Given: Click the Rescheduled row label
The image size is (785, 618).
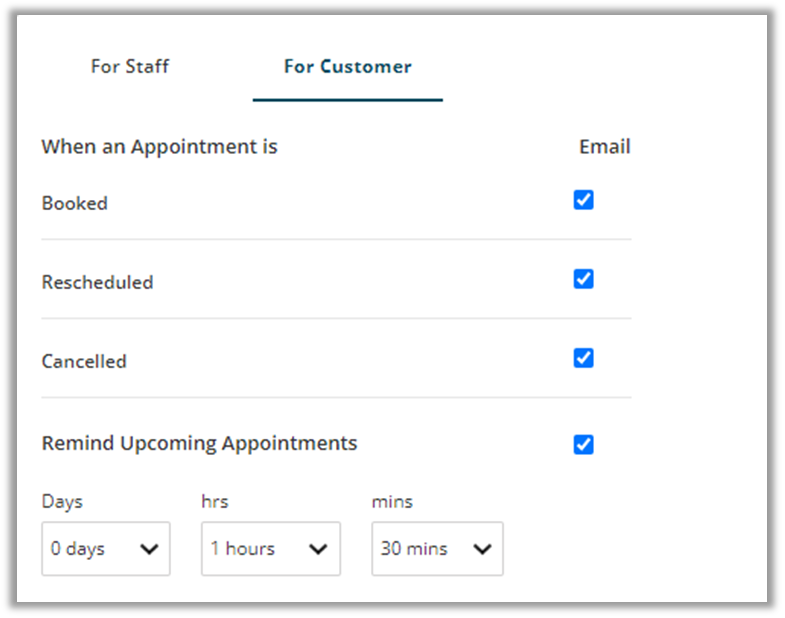Looking at the screenshot, I should [97, 283].
